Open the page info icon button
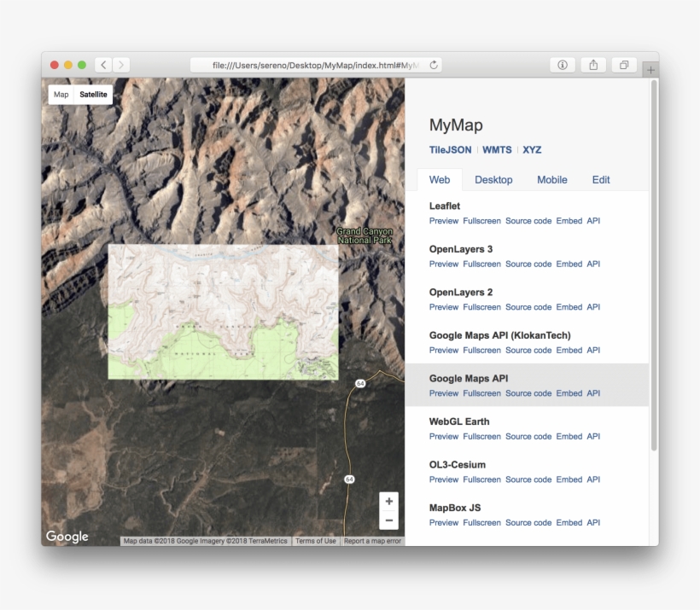Image resolution: width=700 pixels, height=610 pixels. [x=563, y=65]
